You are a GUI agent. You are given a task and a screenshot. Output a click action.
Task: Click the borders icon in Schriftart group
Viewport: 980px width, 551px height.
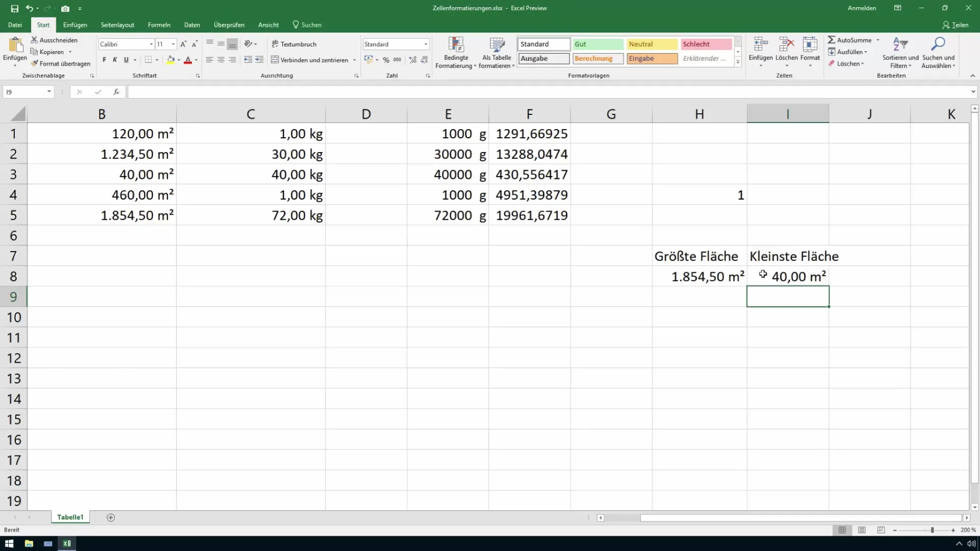click(x=148, y=60)
